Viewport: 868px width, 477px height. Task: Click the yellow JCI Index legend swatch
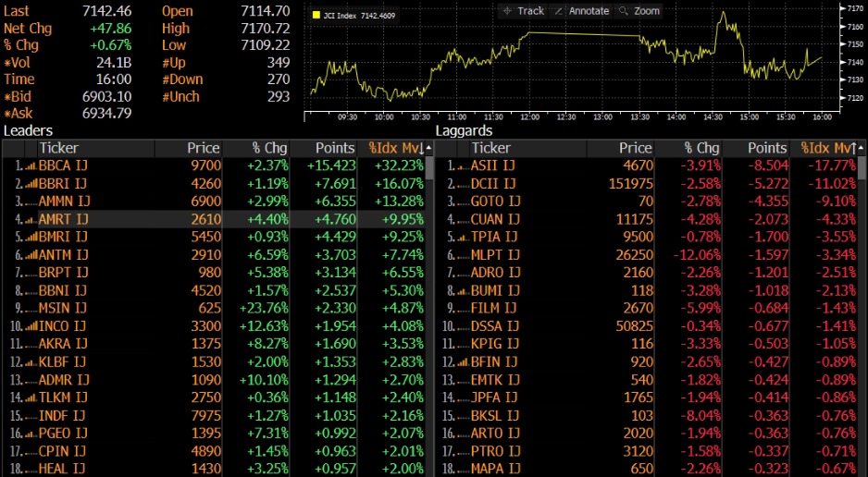click(x=316, y=16)
